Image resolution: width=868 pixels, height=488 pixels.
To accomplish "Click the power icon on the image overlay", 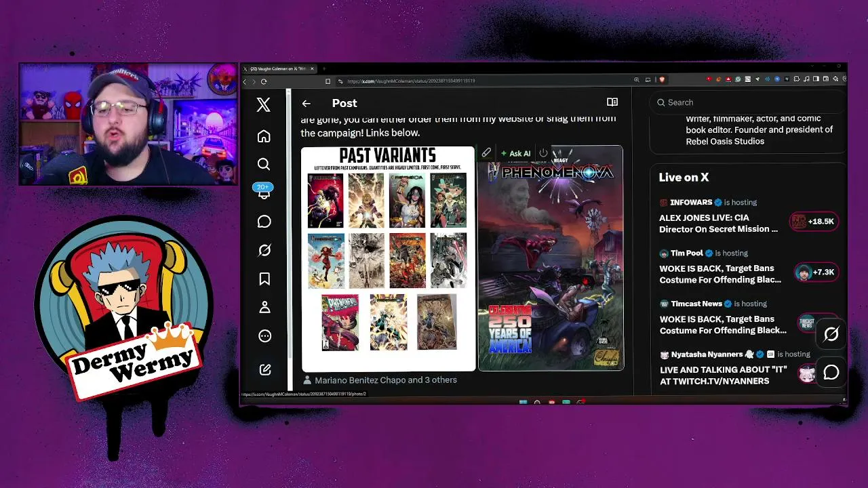I will click(x=543, y=153).
